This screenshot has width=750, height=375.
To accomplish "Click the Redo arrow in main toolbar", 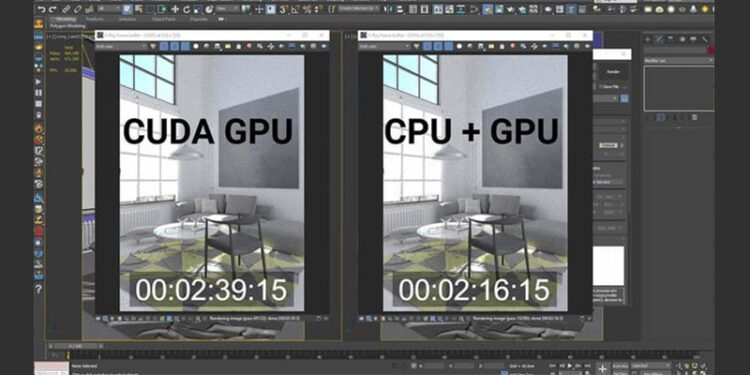I will [53, 9].
